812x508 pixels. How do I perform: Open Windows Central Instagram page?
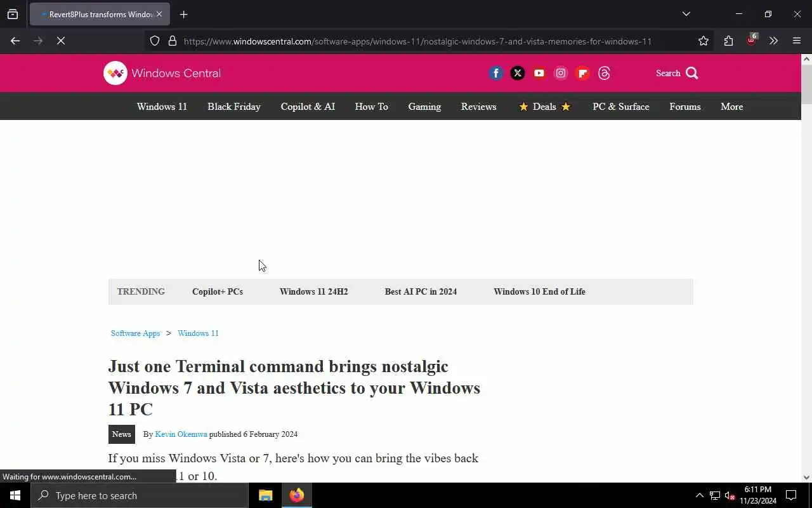click(561, 73)
